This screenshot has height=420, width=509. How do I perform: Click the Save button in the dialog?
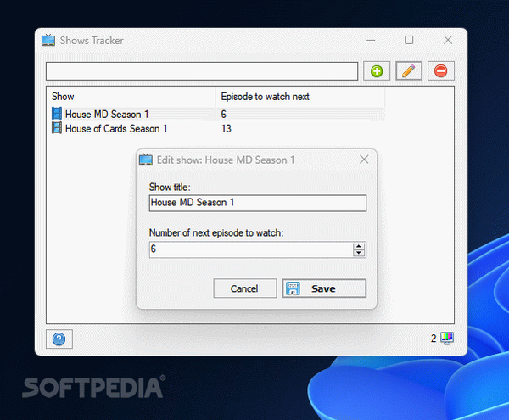tap(324, 288)
